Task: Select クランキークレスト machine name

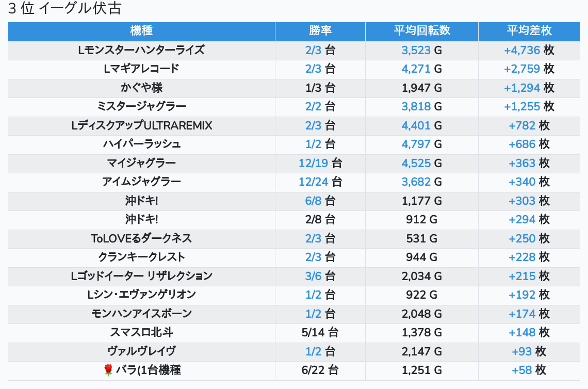Action: (x=141, y=257)
